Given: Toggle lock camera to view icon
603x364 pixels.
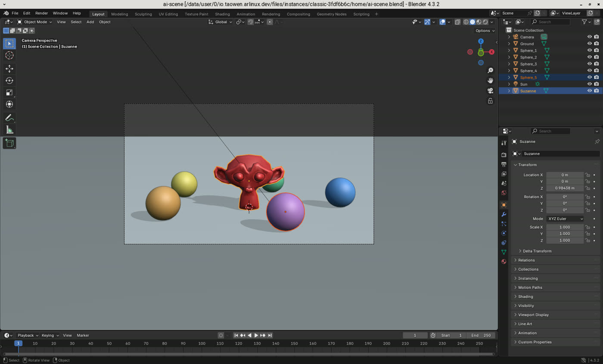Looking at the screenshot, I should [490, 101].
